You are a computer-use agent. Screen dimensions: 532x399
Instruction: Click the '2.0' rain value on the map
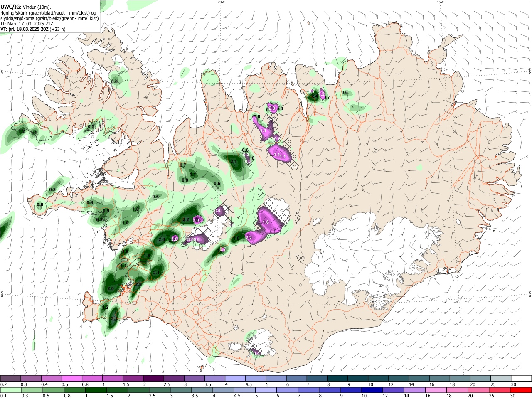(111, 288)
